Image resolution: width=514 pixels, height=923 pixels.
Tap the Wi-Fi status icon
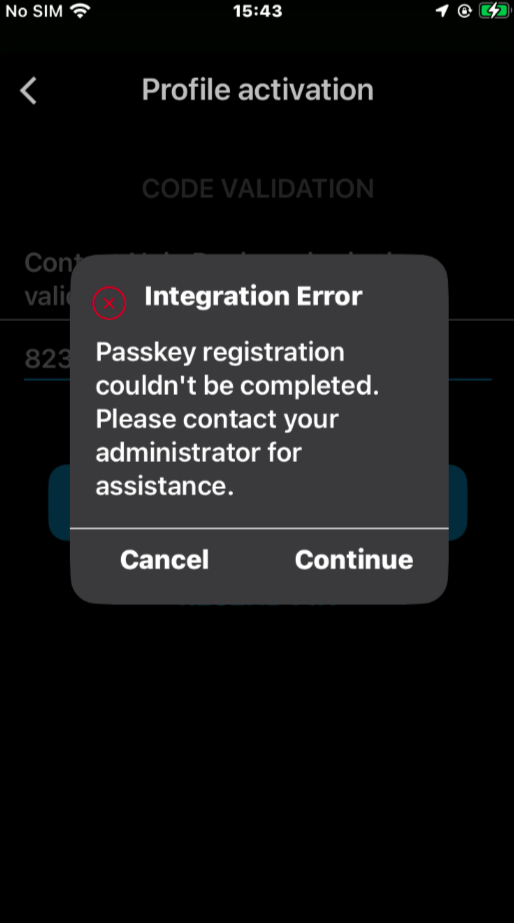coord(79,11)
